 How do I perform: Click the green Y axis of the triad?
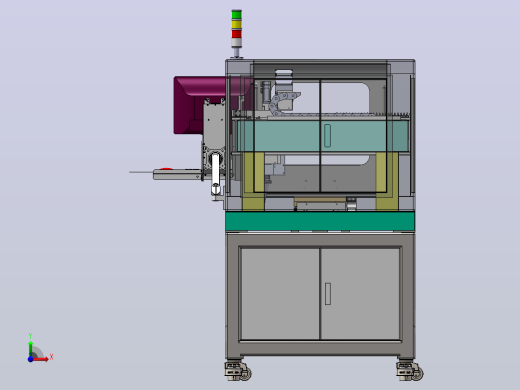click(30, 348)
